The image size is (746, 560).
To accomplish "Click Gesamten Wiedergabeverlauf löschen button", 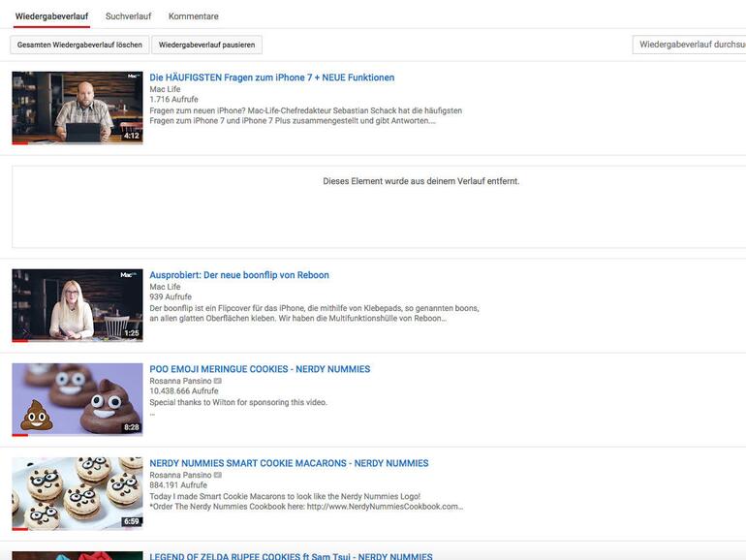I will point(79,45).
